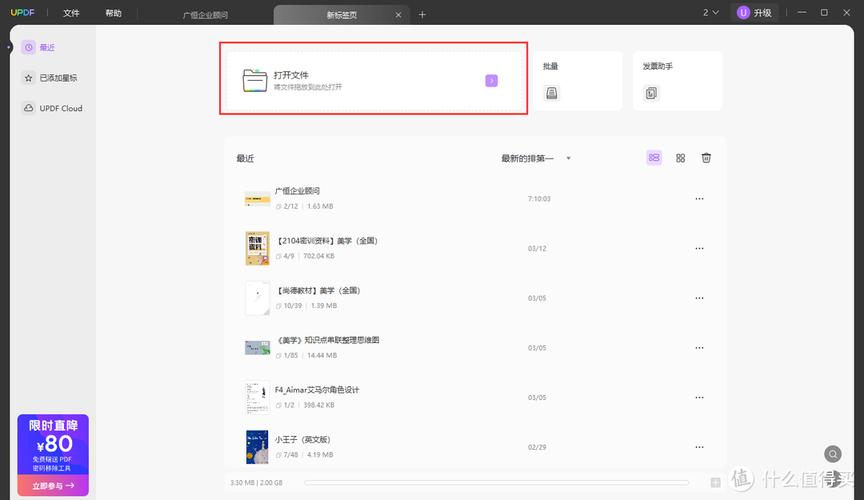Open the F4_Aimar艾马尔角色设计 thumbnail
Screen dimensions: 864x500
tap(257, 397)
